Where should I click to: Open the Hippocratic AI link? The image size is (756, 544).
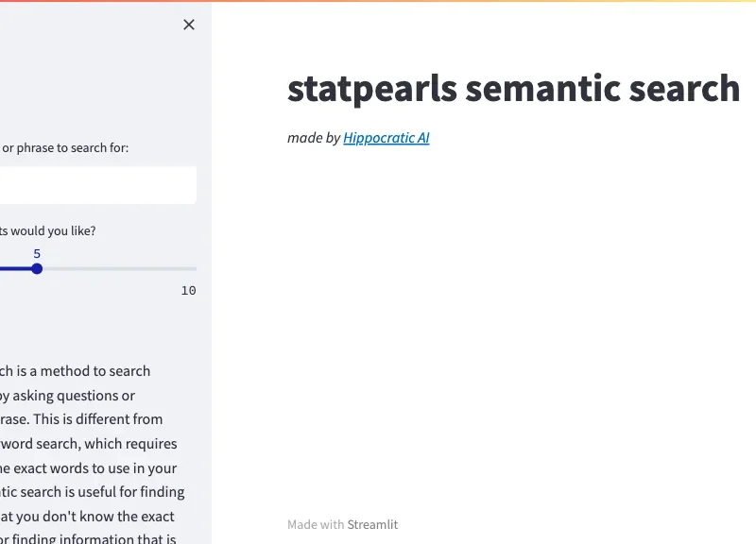[x=387, y=138]
